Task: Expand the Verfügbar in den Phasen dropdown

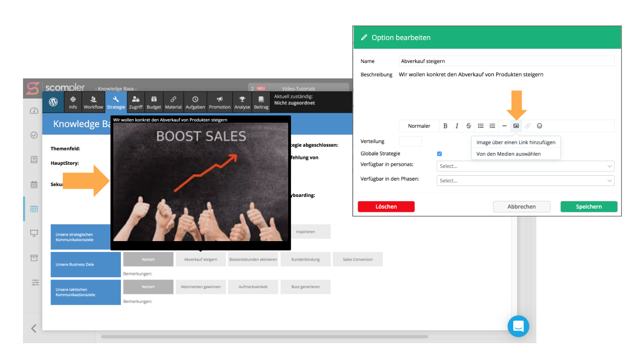Action: click(x=525, y=181)
